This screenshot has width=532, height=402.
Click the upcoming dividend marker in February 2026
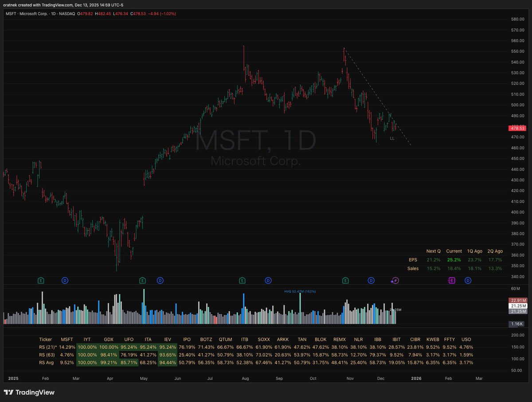(468, 280)
